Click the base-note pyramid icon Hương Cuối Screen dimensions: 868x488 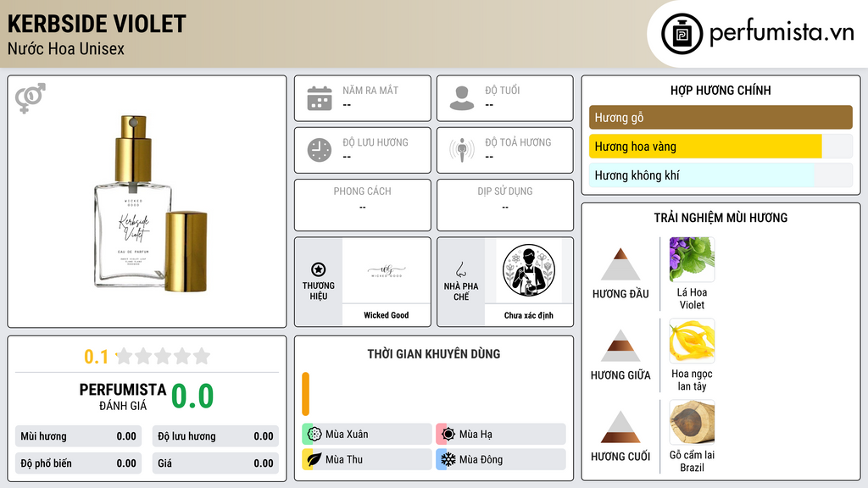click(x=620, y=427)
